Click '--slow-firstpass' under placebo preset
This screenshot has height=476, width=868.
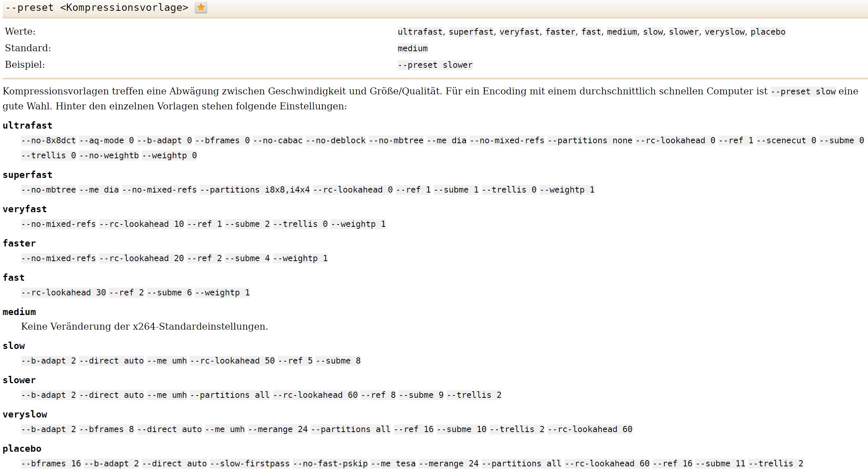point(250,464)
